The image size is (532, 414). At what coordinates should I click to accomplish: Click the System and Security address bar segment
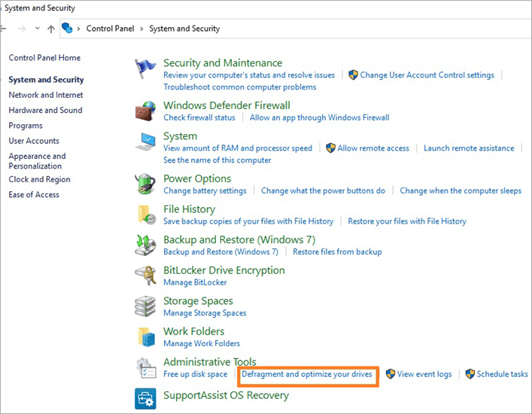point(184,29)
